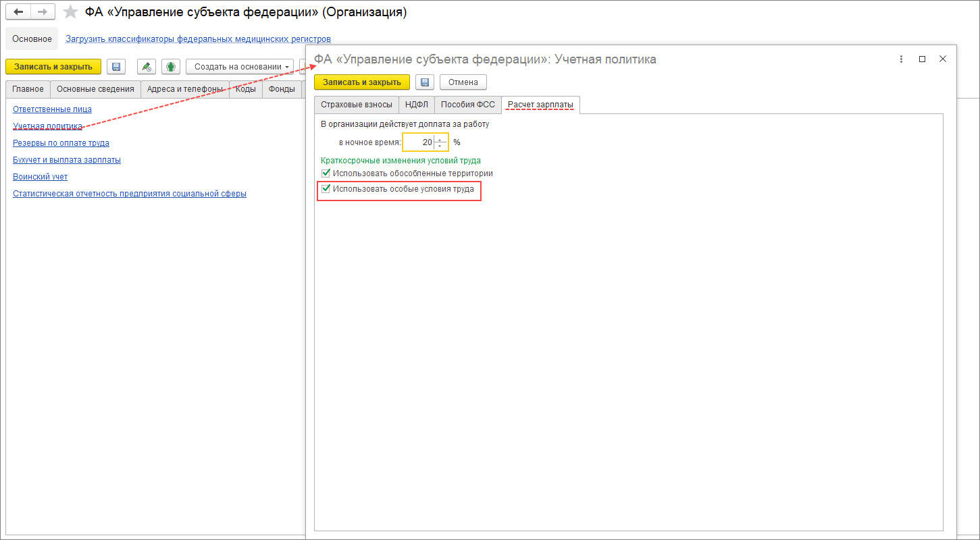The height and width of the screenshot is (540, 980).
Task: Go forward with the right arrow button
Action: [x=42, y=12]
